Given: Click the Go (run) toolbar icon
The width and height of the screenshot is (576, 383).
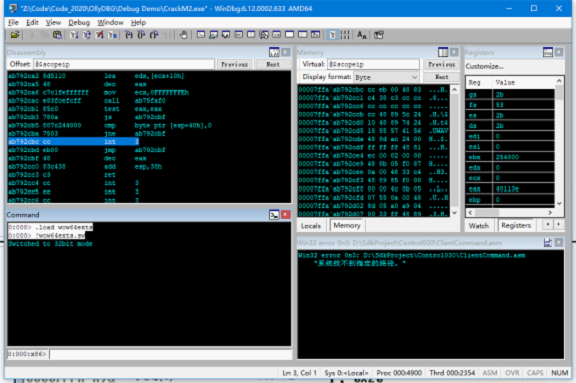Looking at the screenshot, I should 74,35.
